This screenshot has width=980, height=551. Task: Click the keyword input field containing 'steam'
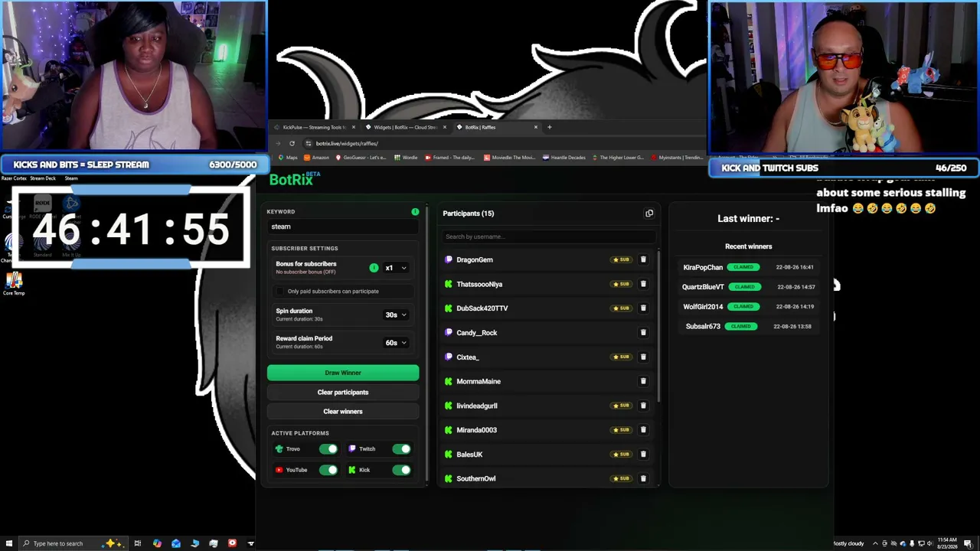(x=343, y=227)
